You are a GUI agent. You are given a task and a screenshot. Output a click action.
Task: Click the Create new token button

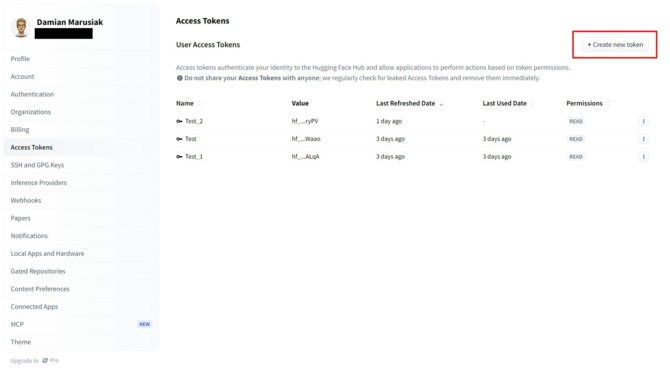(615, 44)
